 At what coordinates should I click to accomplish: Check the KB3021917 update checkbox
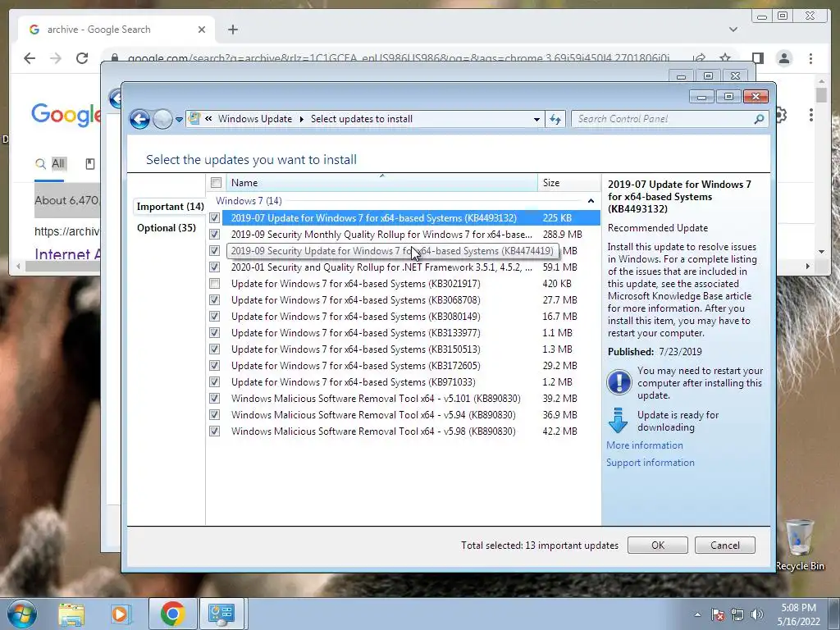pos(214,283)
